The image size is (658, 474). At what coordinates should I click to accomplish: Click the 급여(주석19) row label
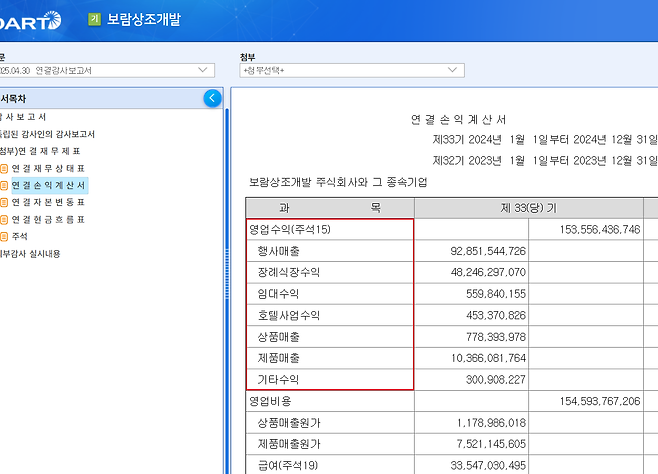[288, 466]
